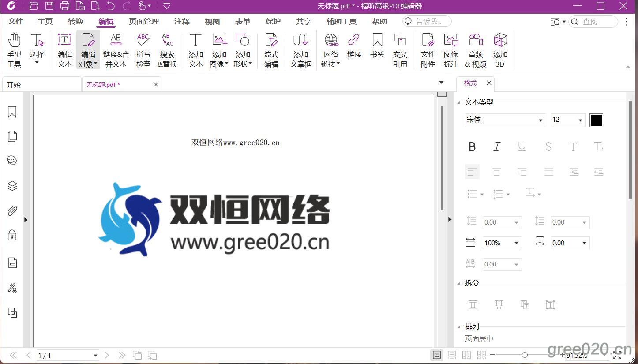Switch to the 开始 document tab

tap(41, 85)
